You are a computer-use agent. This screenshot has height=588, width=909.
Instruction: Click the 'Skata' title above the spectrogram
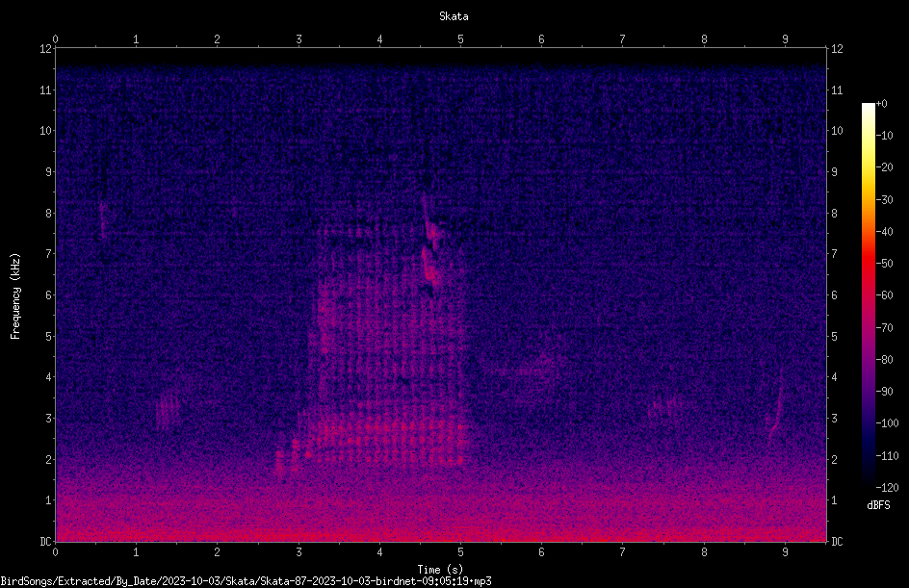click(454, 16)
